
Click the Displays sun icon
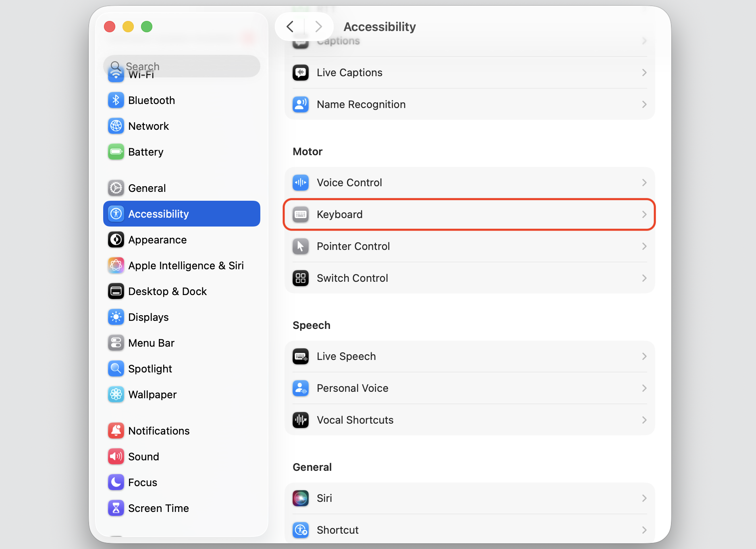(116, 317)
